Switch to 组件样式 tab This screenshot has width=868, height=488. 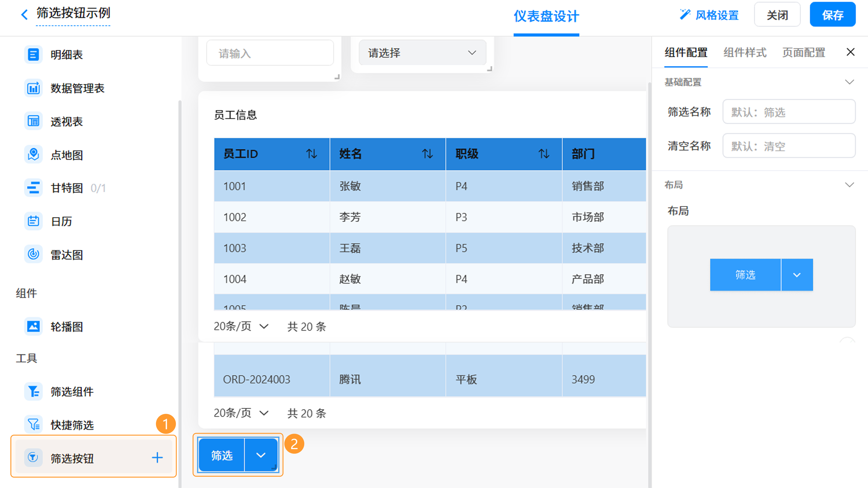[x=745, y=53]
